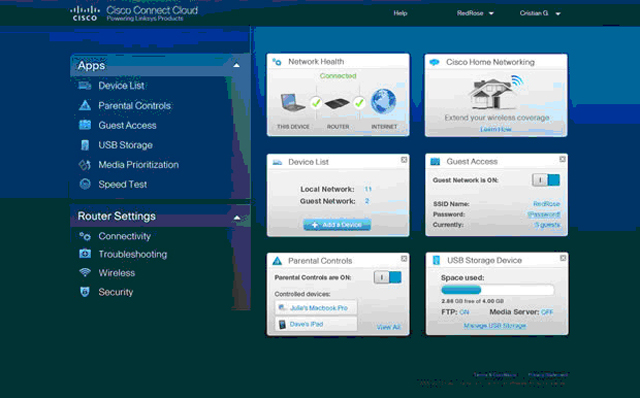The width and height of the screenshot is (640, 398).
Task: Toggle the Parental Controls on/off switch
Action: (x=388, y=278)
